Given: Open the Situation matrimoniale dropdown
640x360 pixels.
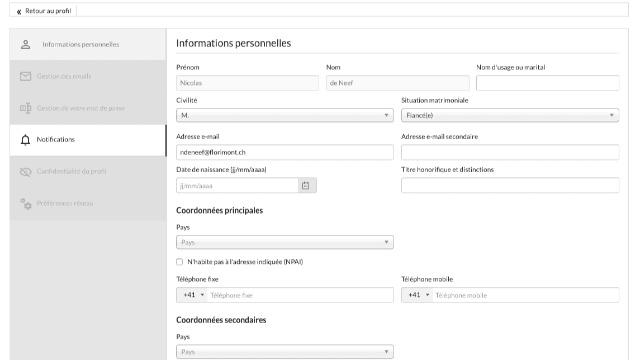Looking at the screenshot, I should click(510, 116).
